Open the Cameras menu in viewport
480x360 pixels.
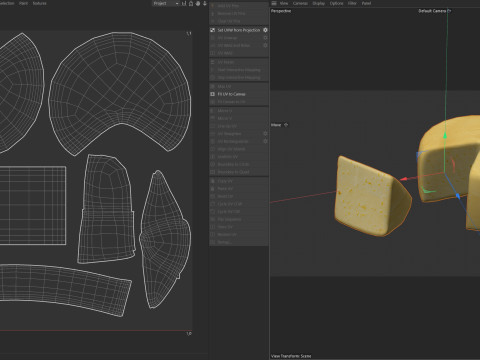300,3
